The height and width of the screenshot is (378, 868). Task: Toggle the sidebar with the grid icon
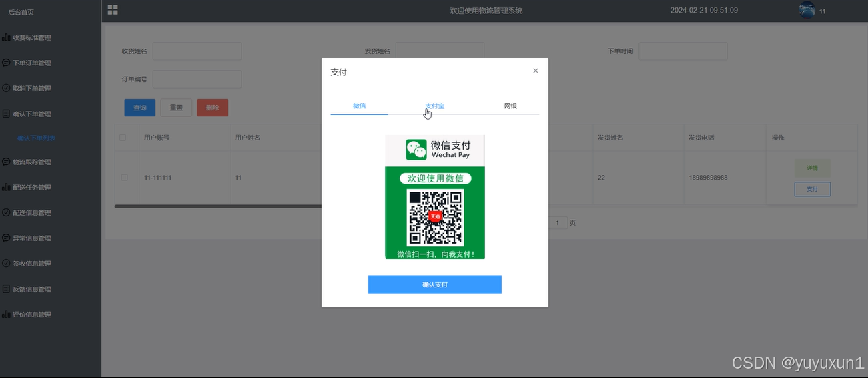tap(113, 10)
